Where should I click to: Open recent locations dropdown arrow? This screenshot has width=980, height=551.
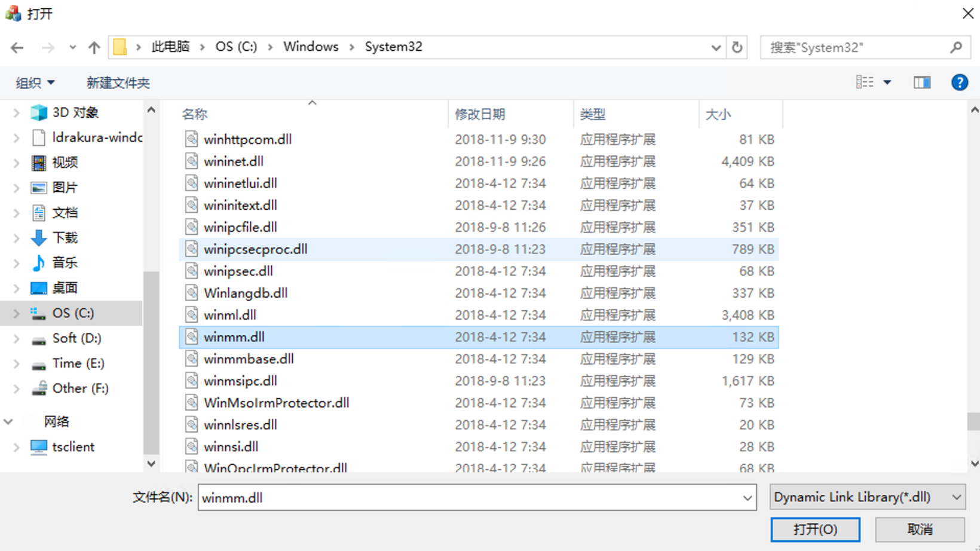(72, 47)
